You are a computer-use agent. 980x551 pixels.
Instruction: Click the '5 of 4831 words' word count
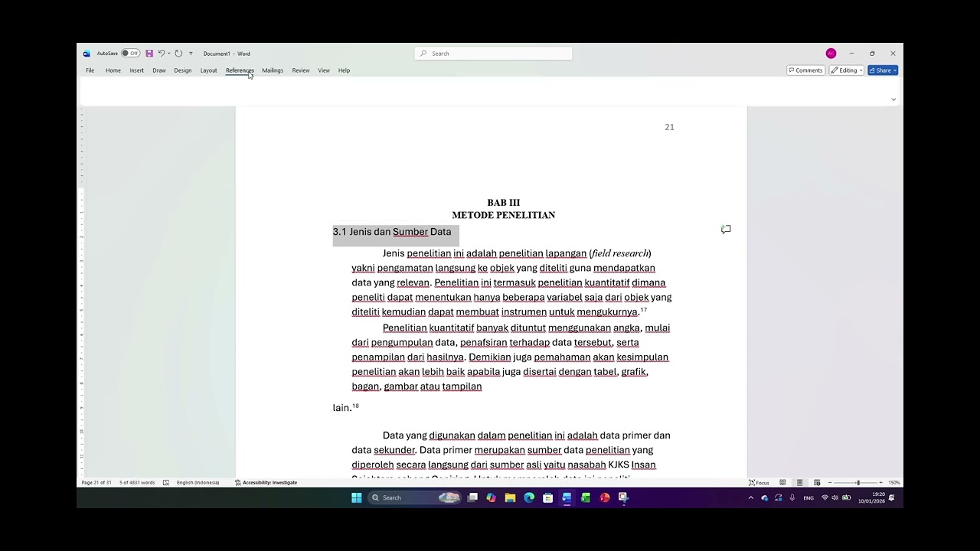(x=137, y=483)
